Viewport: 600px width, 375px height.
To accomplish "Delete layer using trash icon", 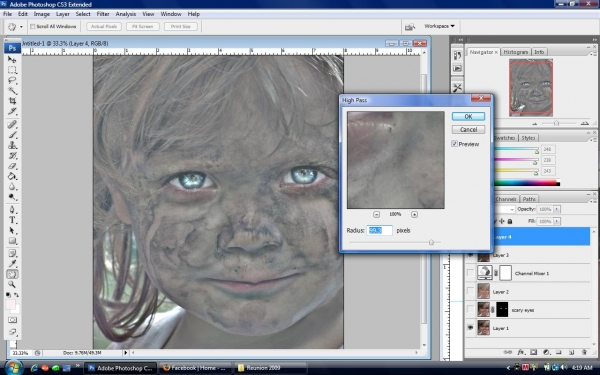I will [584, 352].
